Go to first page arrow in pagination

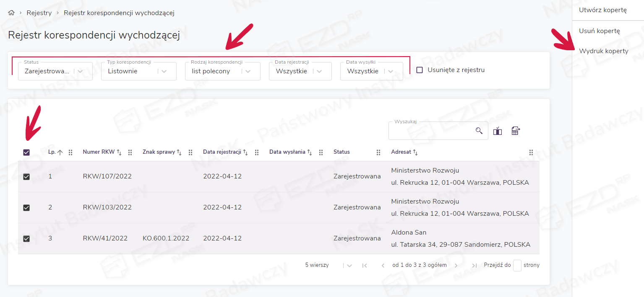364,265
